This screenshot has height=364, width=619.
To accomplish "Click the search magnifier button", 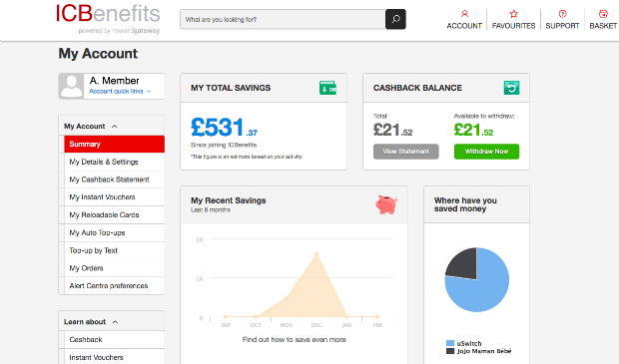I will pyautogui.click(x=395, y=19).
